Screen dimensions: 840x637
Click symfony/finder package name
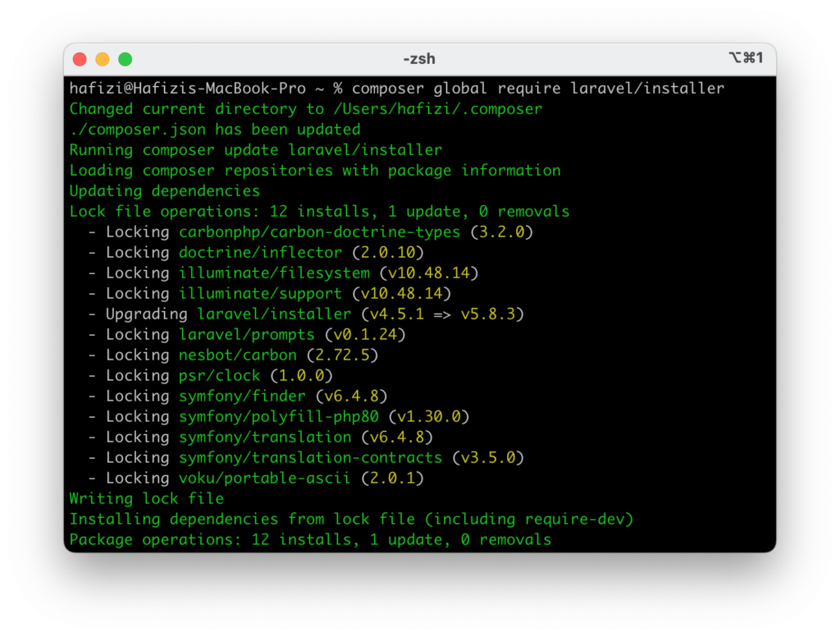point(242,396)
